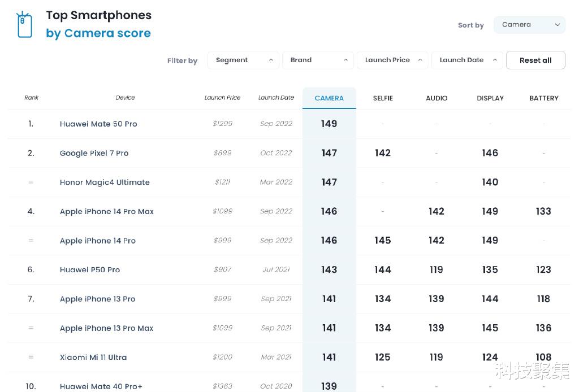Switch to the SELFIE column tab
This screenshot has width=579, height=392.
(x=383, y=98)
